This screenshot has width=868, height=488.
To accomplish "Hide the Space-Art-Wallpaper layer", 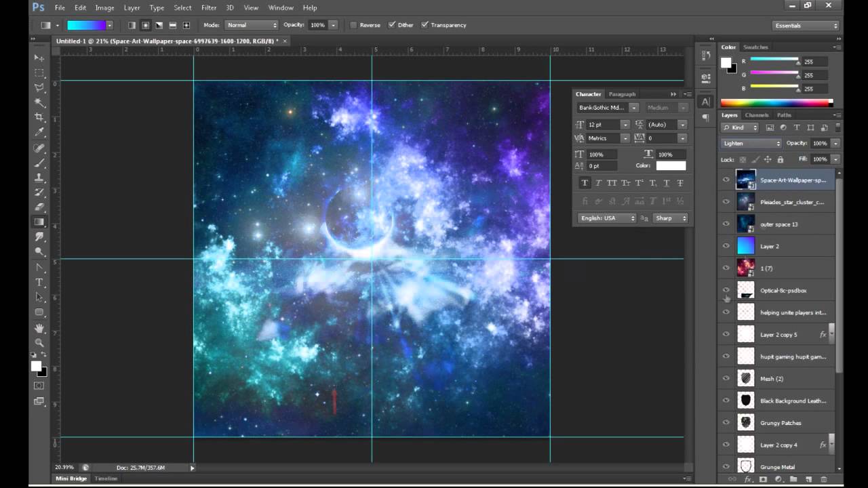I will pos(726,180).
